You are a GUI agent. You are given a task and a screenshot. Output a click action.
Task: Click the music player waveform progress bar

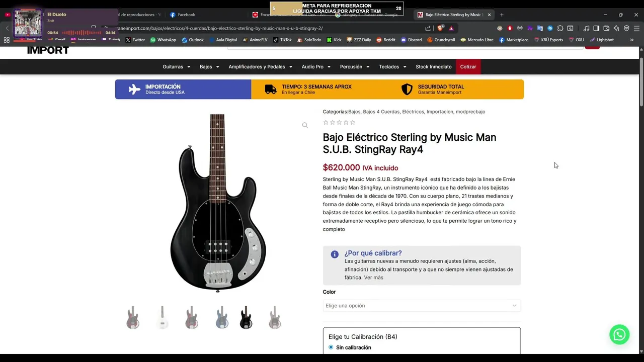point(82,33)
